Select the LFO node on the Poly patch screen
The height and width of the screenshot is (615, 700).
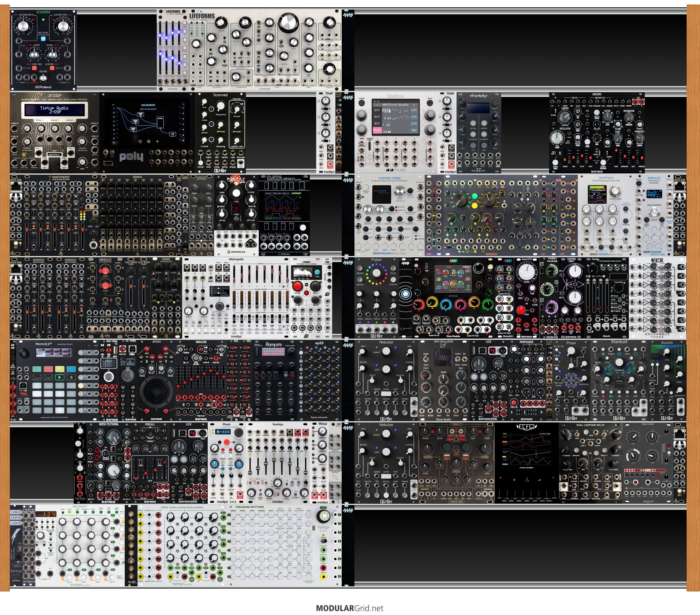[173, 134]
